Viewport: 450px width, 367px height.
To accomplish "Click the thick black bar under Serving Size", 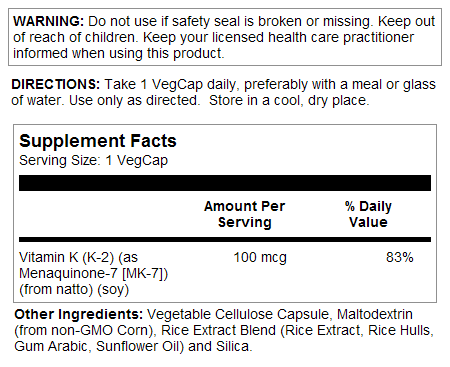I will pos(225,183).
